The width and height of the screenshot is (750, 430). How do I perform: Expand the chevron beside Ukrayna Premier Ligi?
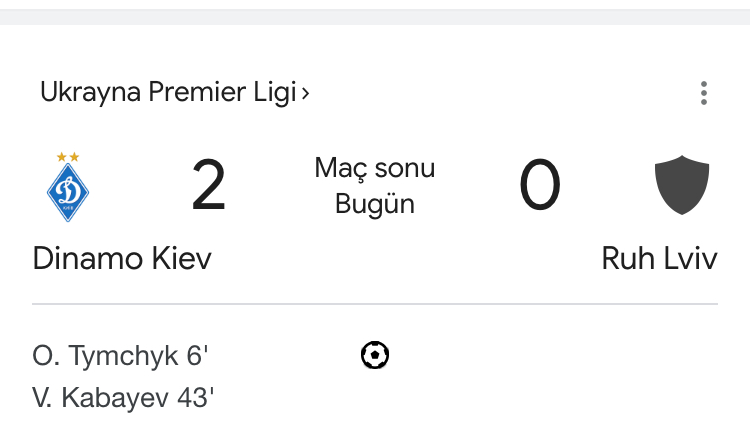coord(306,93)
